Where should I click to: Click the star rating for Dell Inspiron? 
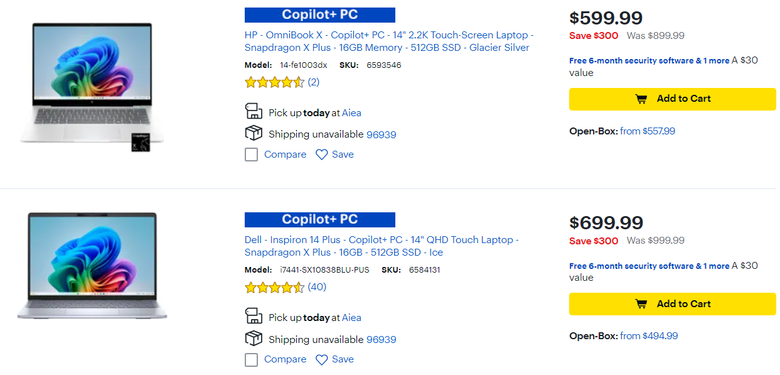tap(274, 287)
